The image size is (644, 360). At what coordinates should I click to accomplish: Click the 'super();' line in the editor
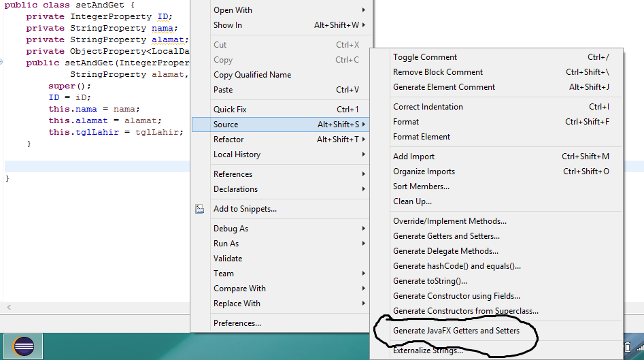pyautogui.click(x=69, y=86)
